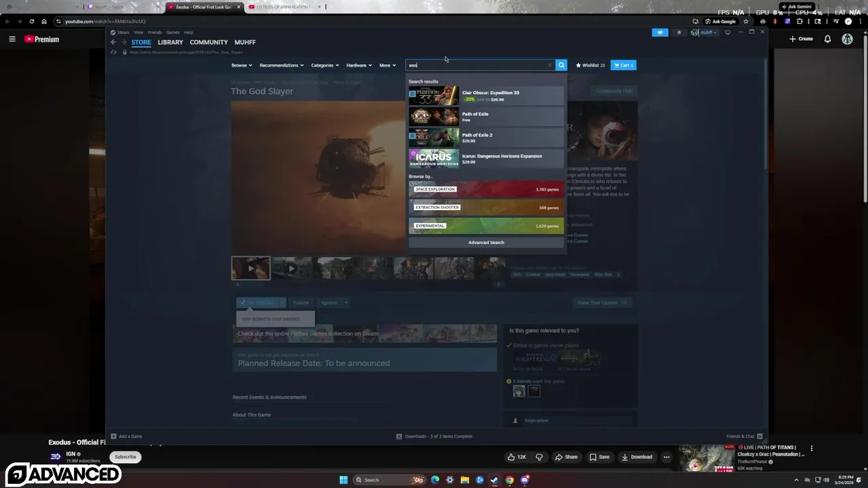Expand the Recommendations dropdown
This screenshot has width=868, height=488.
[x=281, y=65]
